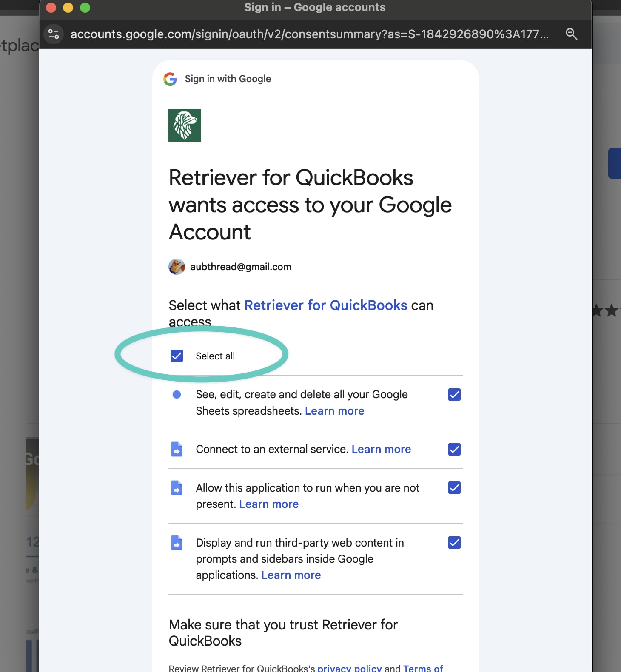Click the blue dot beside Google Sheets permission
The image size is (621, 672).
click(177, 395)
